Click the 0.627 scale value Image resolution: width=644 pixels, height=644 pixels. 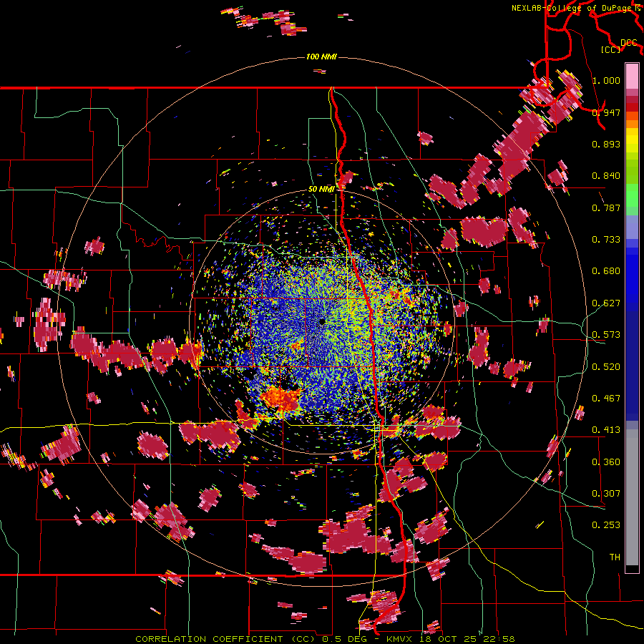(x=606, y=303)
